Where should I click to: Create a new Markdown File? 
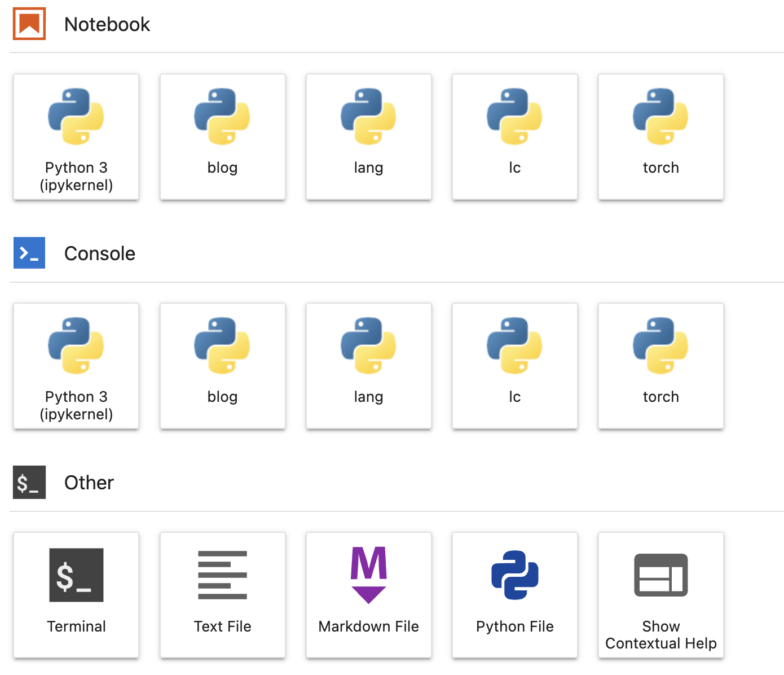click(368, 595)
